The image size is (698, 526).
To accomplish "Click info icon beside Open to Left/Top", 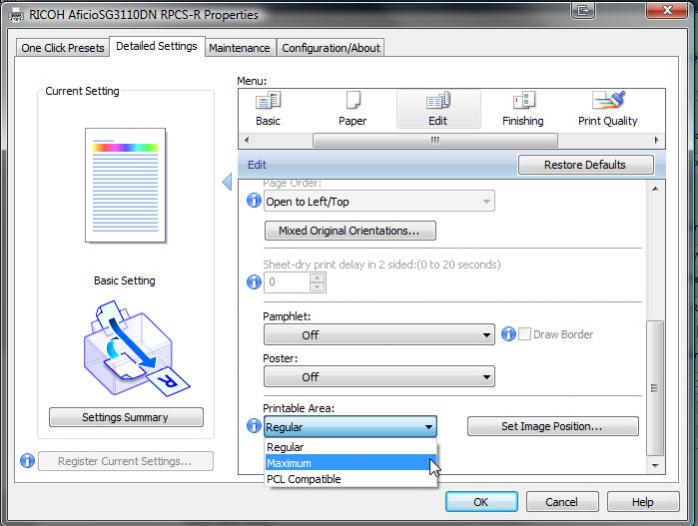I will pos(254,201).
